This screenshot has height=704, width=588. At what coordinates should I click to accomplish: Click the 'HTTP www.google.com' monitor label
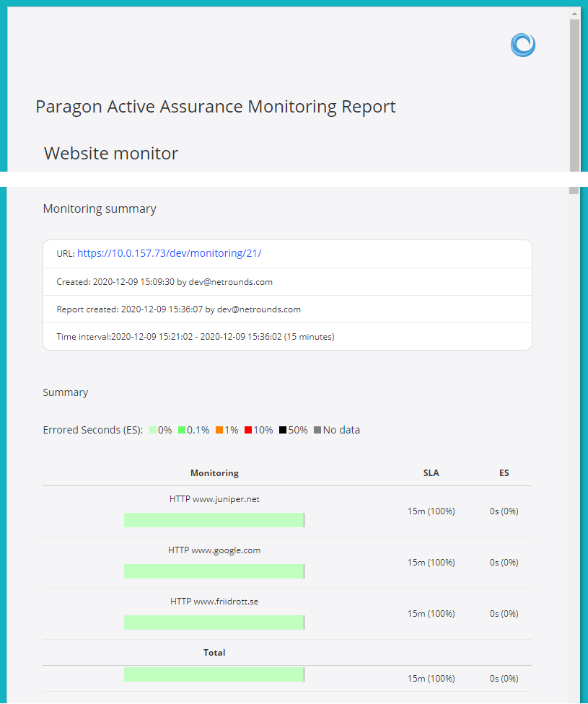(x=214, y=550)
